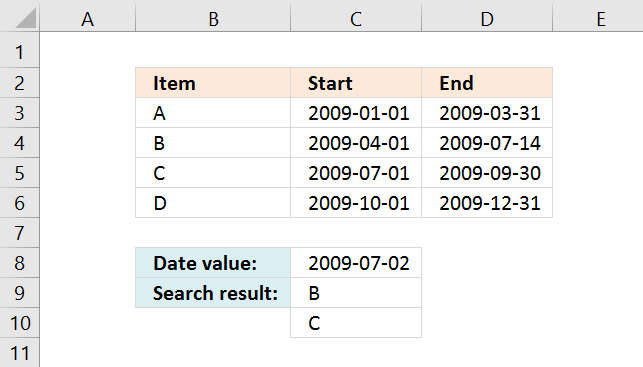The image size is (643, 367).
Task: Select row 11 header
Action: pos(20,352)
